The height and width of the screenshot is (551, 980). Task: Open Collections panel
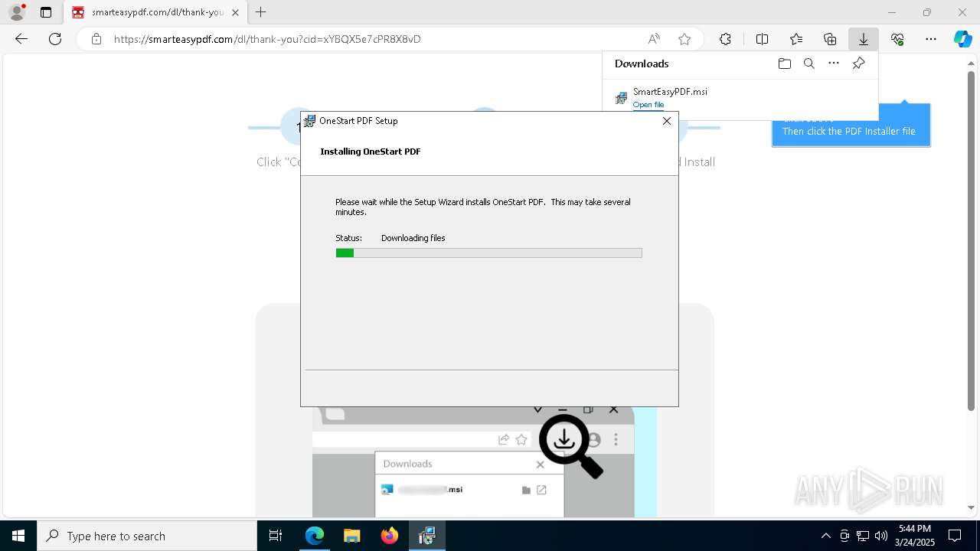coord(830,39)
